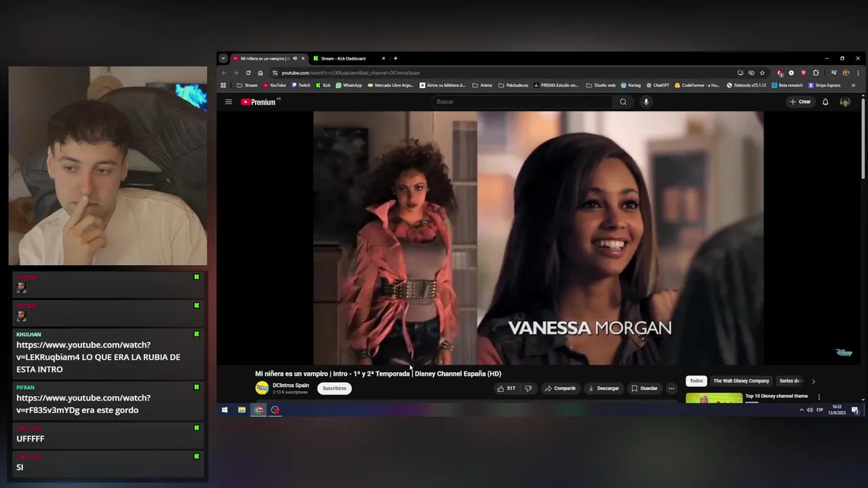This screenshot has width=868, height=488.
Task: Open ChatGPT bookmark
Action: click(x=657, y=85)
